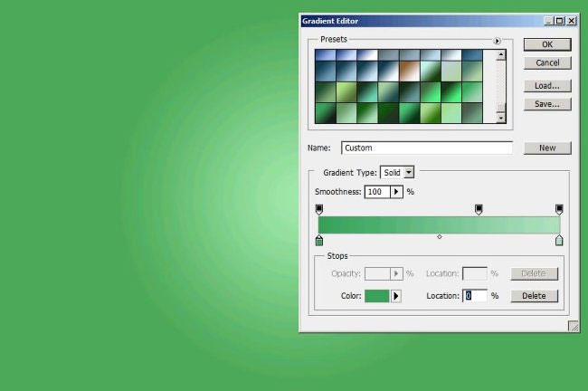Image resolution: width=588 pixels, height=391 pixels.
Task: Open the Presets flyout menu arrow
Action: tap(497, 41)
